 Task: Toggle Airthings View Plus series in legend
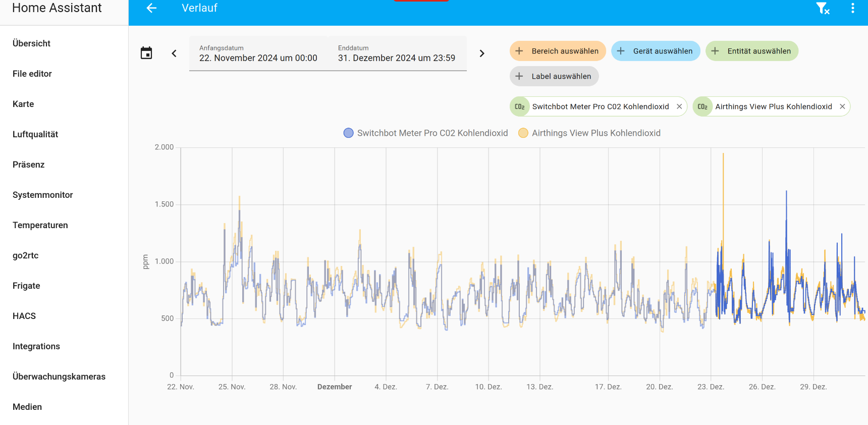pos(589,133)
